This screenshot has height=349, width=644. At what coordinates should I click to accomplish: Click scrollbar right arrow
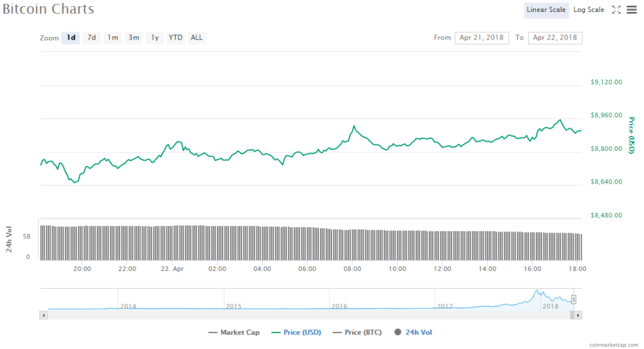[578, 314]
